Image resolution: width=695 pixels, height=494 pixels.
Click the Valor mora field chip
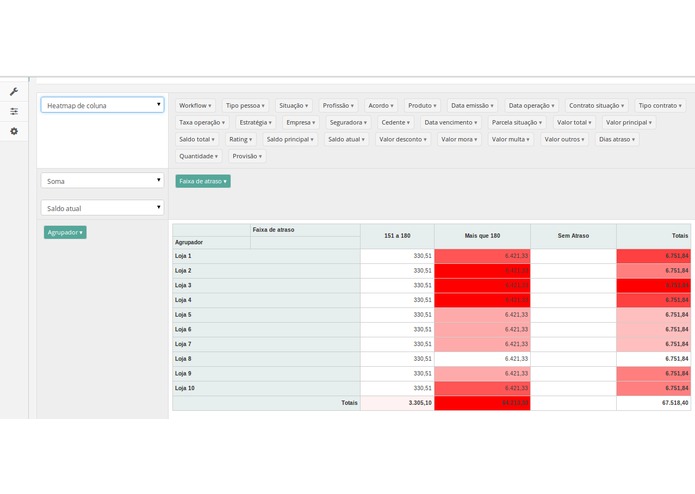pos(459,139)
